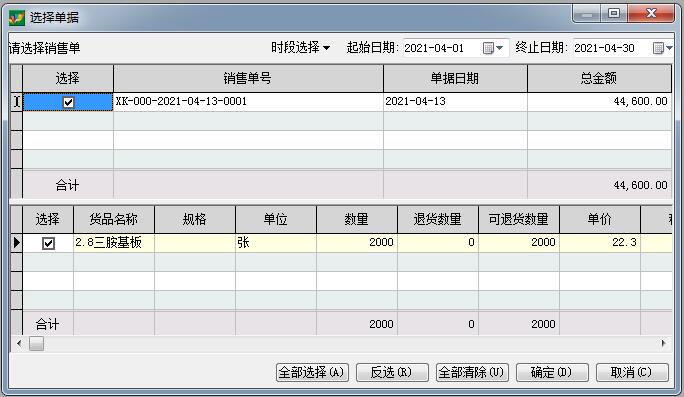Open the end date calendar picker icon
The image size is (684, 397).
[x=658, y=48]
